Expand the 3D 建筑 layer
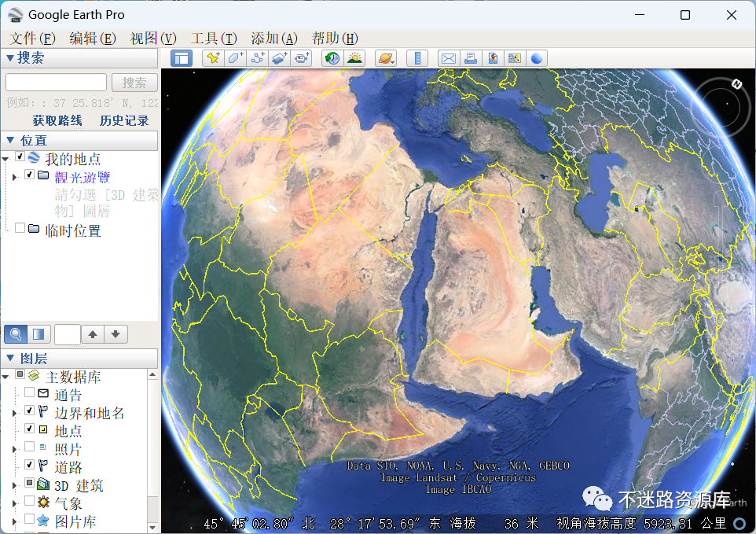Viewport: 756px width, 534px height. (x=14, y=485)
